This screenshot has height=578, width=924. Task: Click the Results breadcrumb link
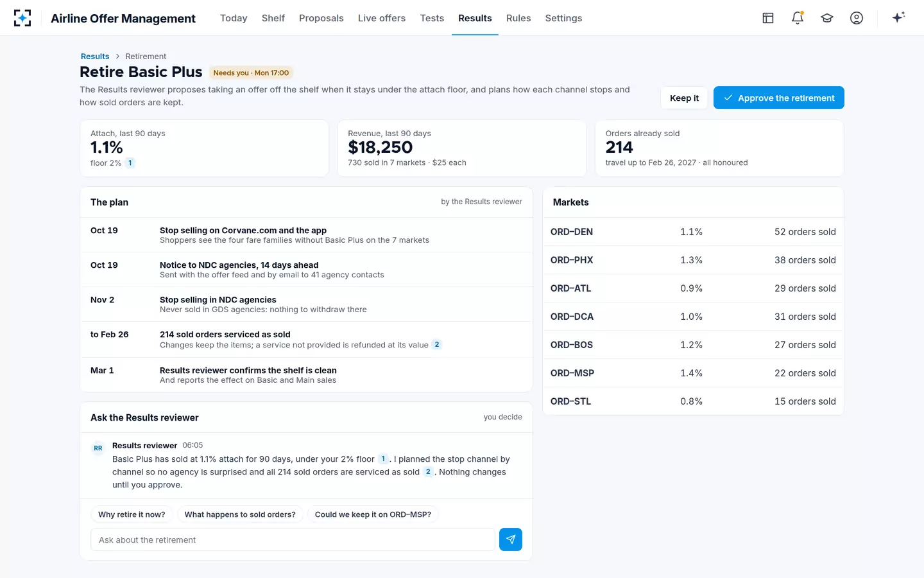point(95,57)
